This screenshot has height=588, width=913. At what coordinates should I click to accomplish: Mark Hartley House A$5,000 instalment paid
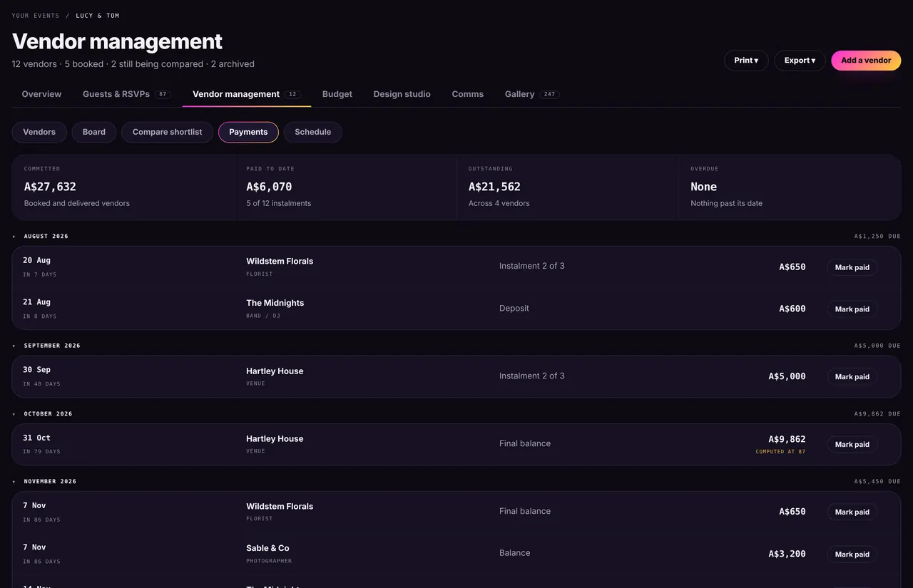tap(852, 376)
